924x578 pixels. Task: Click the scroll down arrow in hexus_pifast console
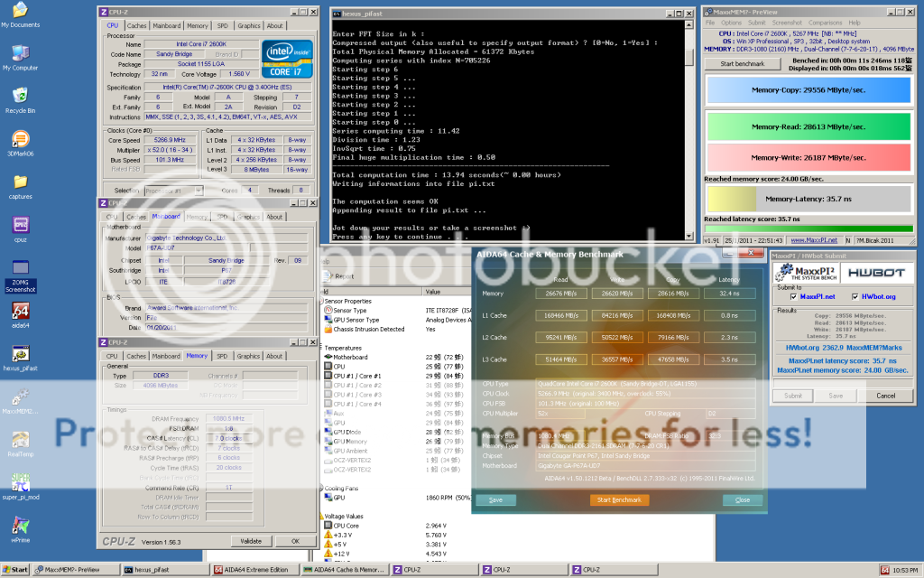click(688, 236)
